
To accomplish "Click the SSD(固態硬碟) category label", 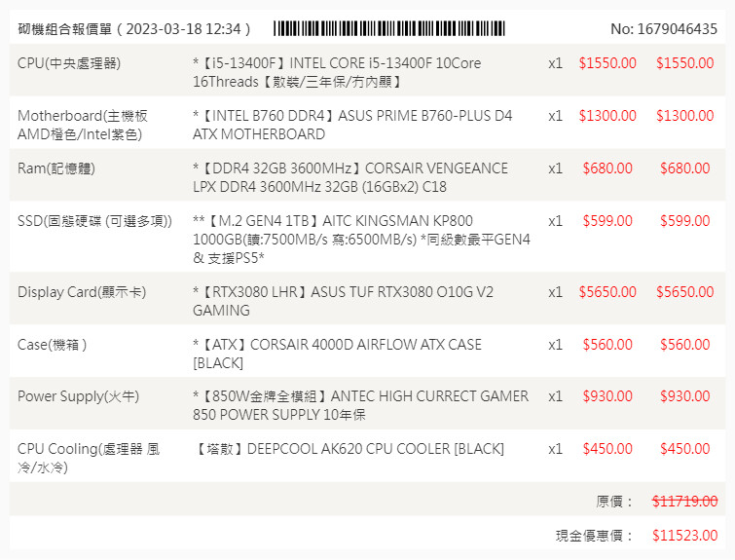I will tap(94, 221).
